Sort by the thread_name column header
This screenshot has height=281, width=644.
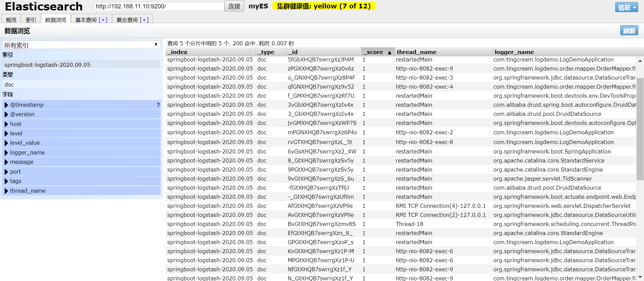(x=443, y=52)
